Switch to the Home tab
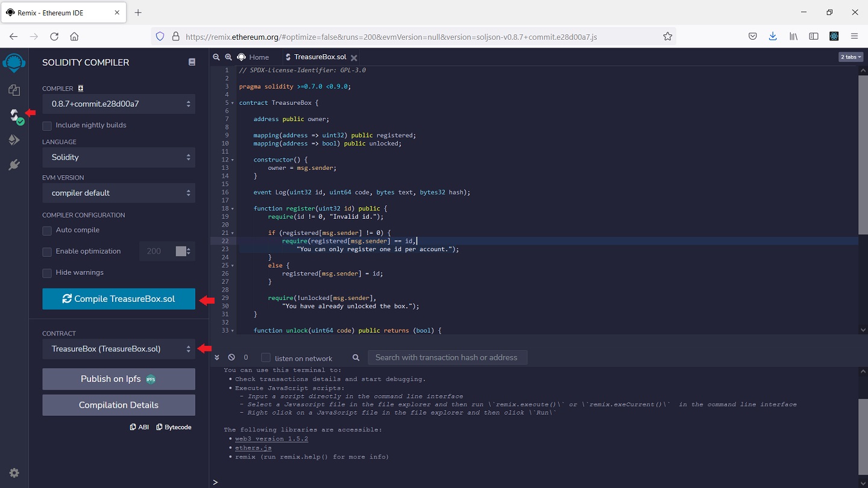Screen dimensions: 868x488 pos(253,57)
